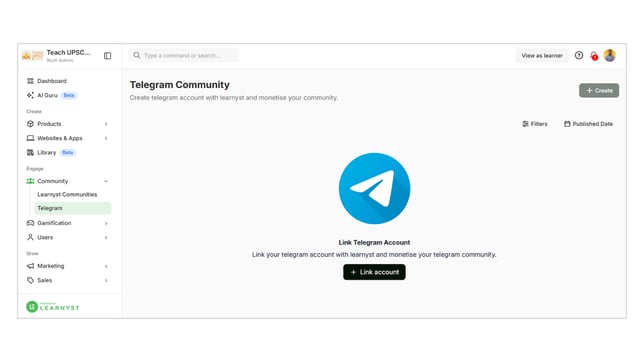Expand the Users chevron

coord(106,238)
